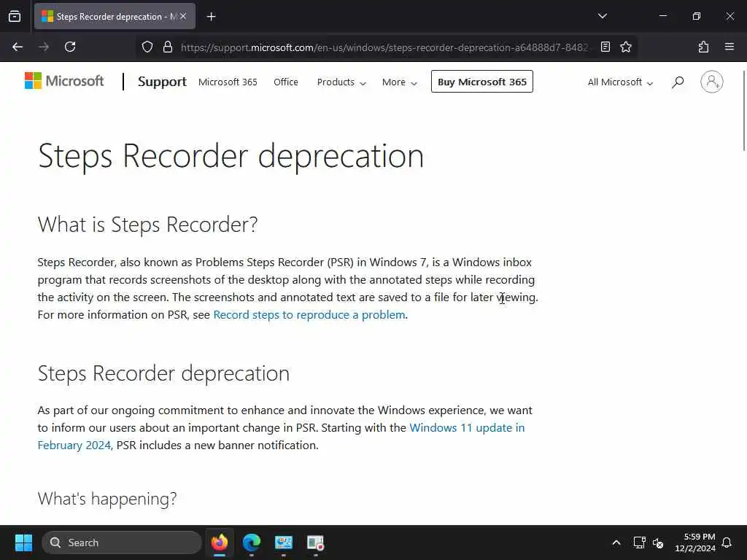Open the Windows Start menu

tap(23, 542)
